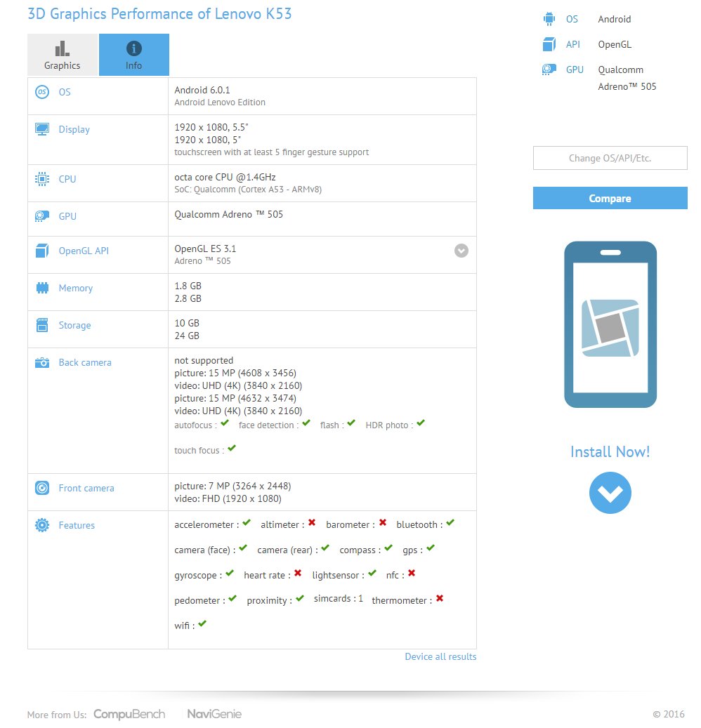Click the gyroscope green check mark
Image resolution: width=701 pixels, height=728 pixels.
(x=230, y=574)
